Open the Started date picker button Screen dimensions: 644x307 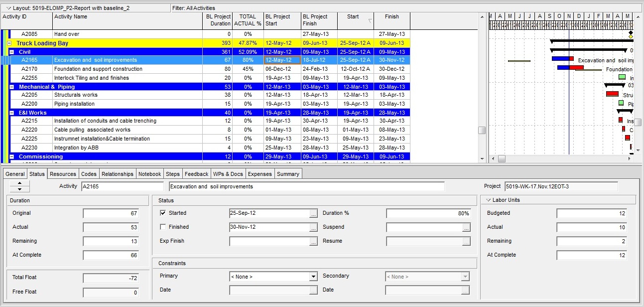(313, 213)
